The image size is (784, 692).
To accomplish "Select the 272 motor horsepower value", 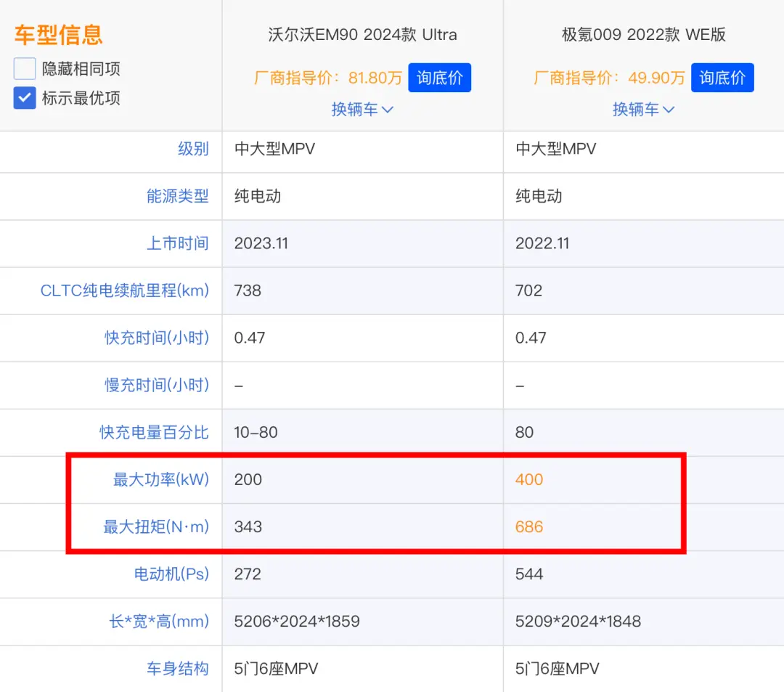I will click(248, 574).
